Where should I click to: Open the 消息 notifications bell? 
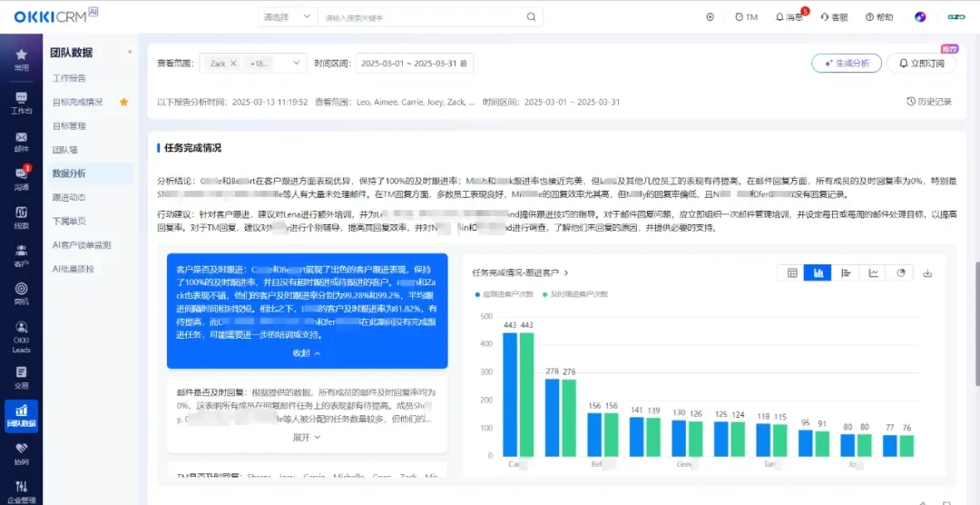tap(789, 17)
